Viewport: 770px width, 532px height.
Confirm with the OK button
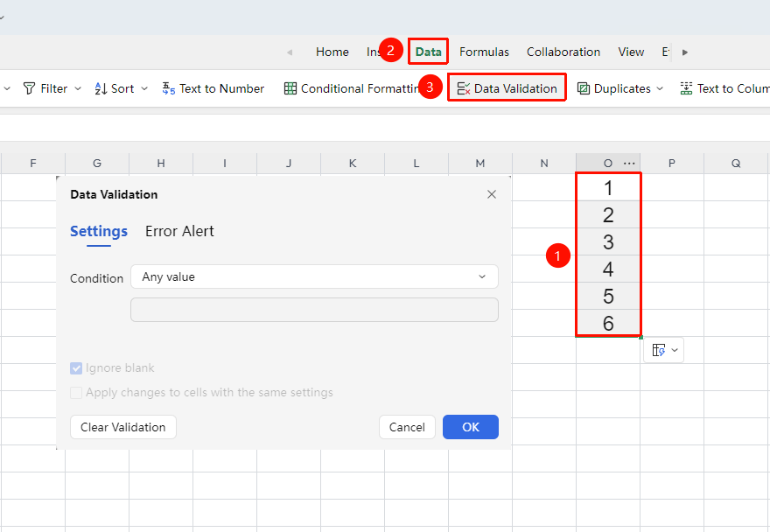471,427
